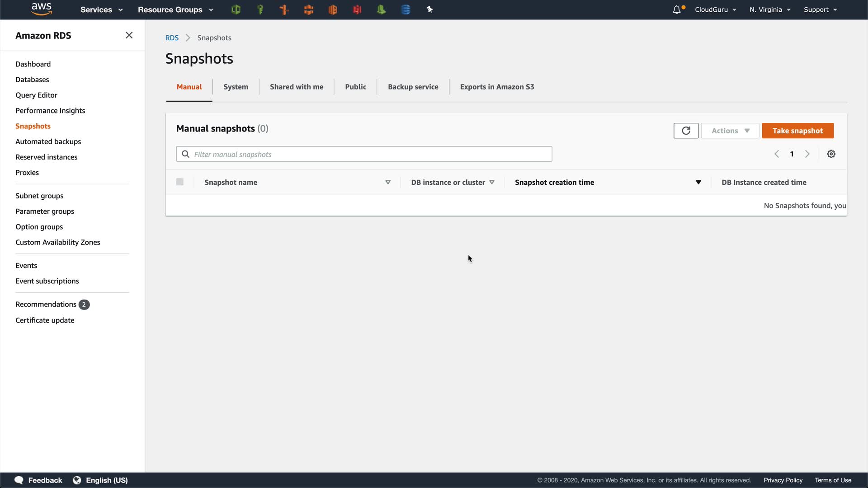Image resolution: width=868 pixels, height=488 pixels.
Task: Open the notifications bell icon
Action: click(x=677, y=9)
